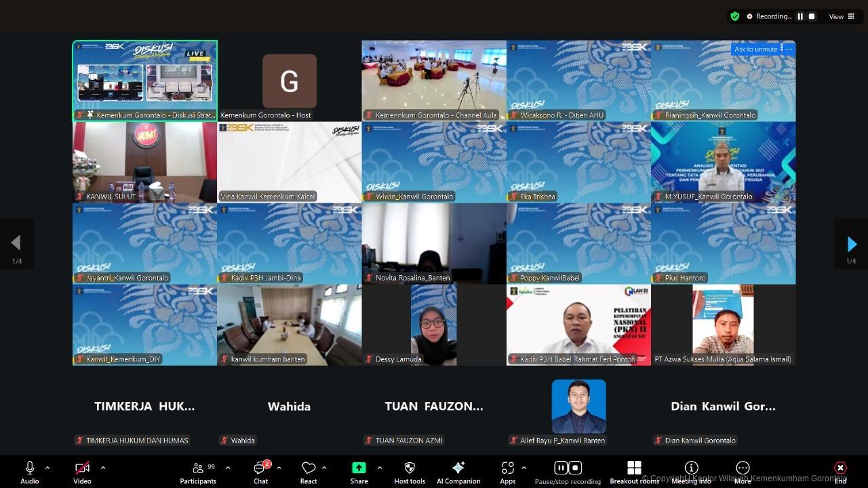Click the End meeting button
This screenshot has height=488, width=868.
coord(840,472)
